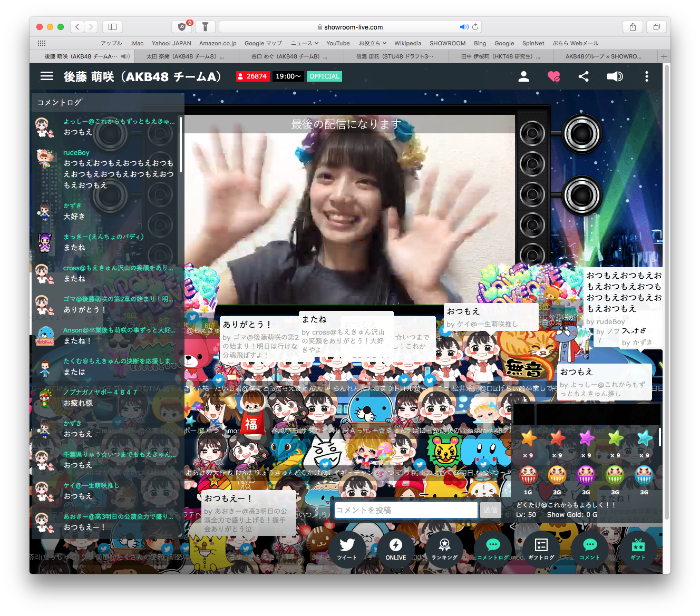This screenshot has width=700, height=616.
Task: Click the OFFICIAL badge
Action: click(x=324, y=76)
